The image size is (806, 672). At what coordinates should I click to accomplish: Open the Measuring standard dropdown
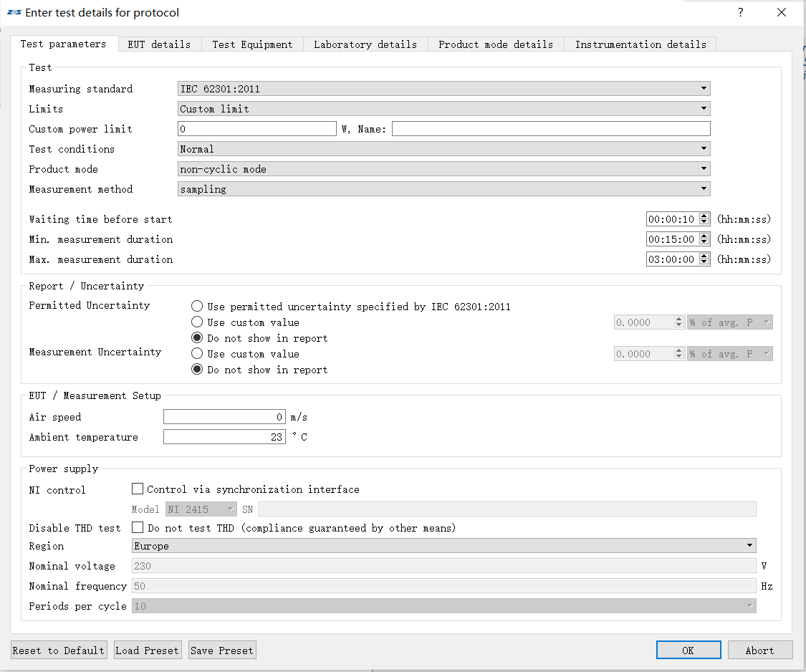(443, 88)
